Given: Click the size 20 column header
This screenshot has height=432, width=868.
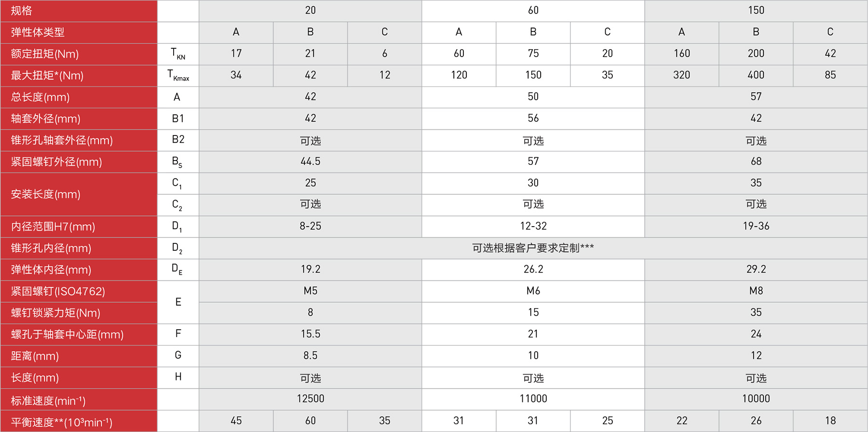Looking at the screenshot, I should pyautogui.click(x=310, y=11).
